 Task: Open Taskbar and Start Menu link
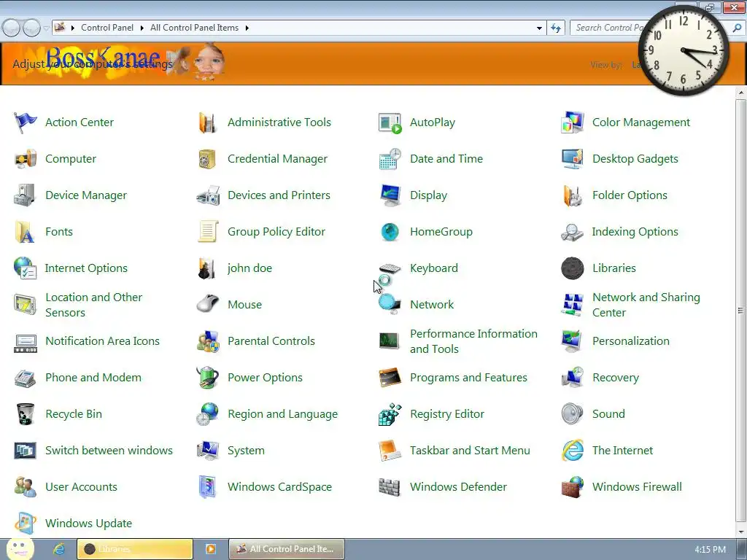(470, 451)
